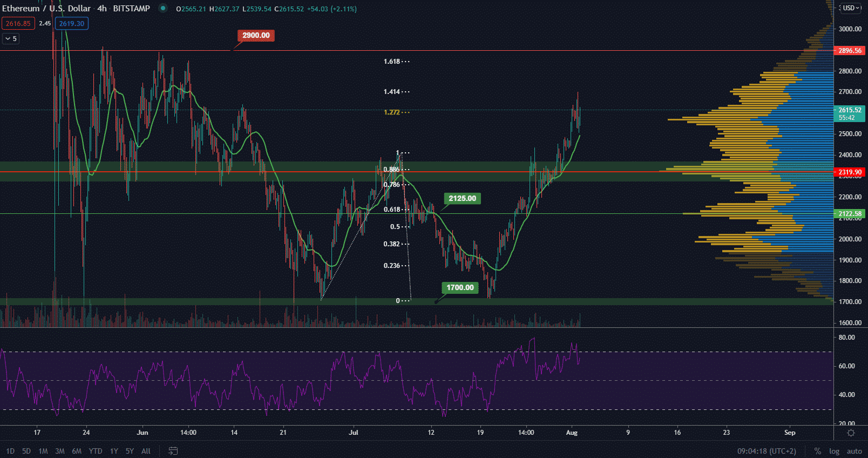868x458 pixels.
Task: Open the USD currency dropdown
Action: pyautogui.click(x=851, y=8)
